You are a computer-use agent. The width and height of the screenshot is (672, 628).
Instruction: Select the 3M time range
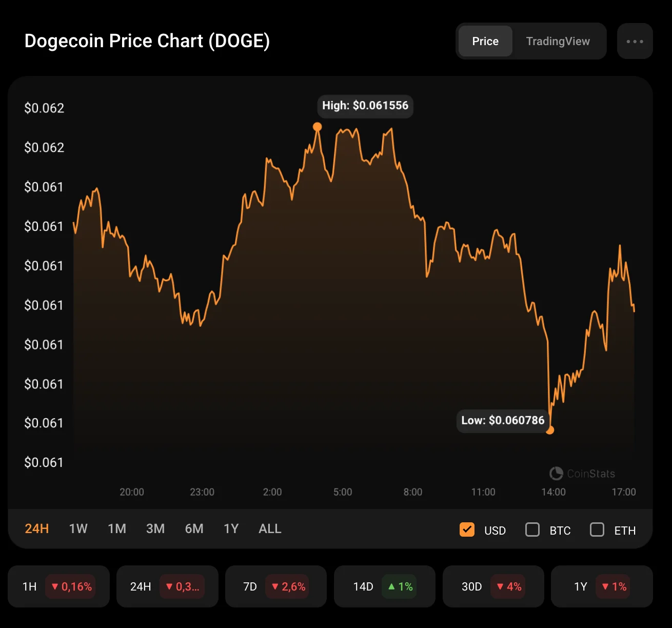click(x=155, y=529)
